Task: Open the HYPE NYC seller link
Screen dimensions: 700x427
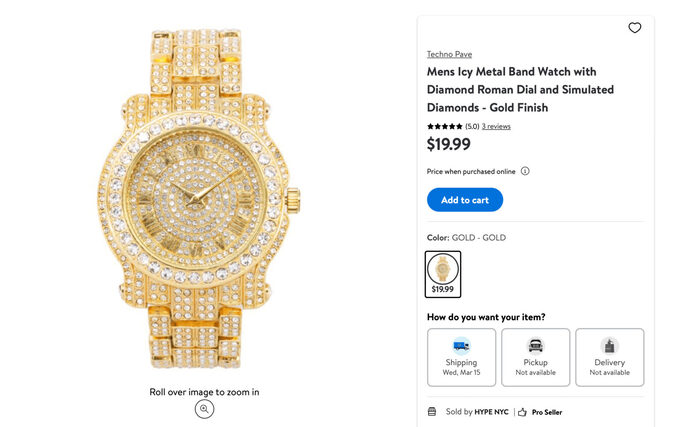Action: [493, 412]
